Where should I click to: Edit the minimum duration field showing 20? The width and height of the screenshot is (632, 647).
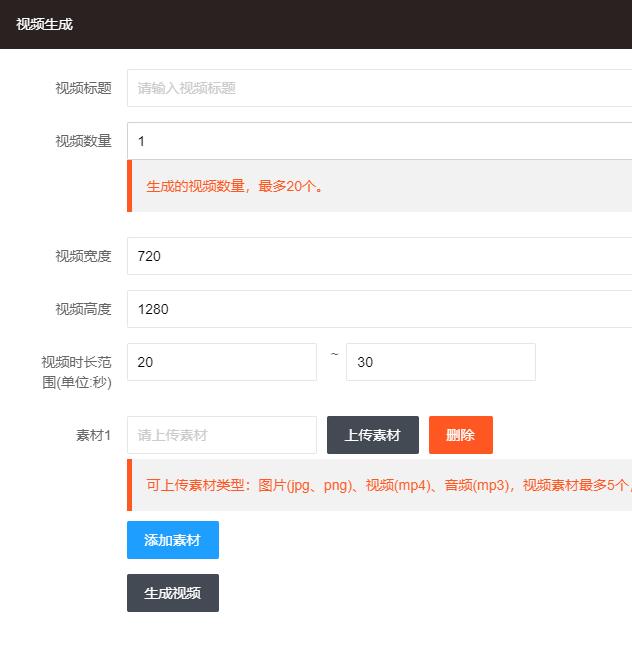(222, 362)
